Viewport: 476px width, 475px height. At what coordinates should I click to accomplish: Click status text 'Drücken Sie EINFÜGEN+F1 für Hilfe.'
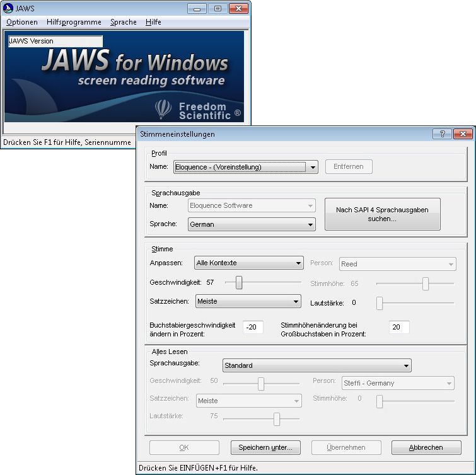(x=198, y=468)
